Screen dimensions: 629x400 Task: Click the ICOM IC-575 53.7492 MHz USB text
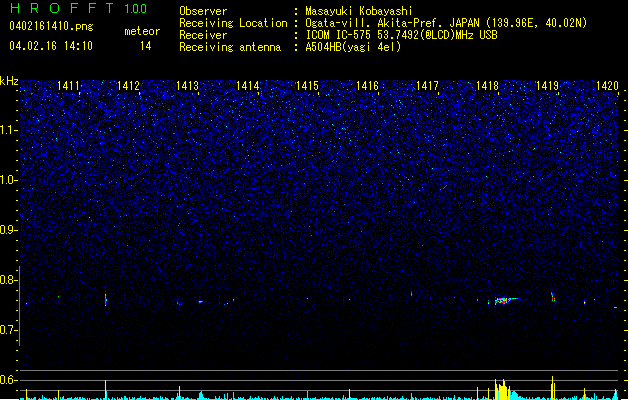coord(402,35)
